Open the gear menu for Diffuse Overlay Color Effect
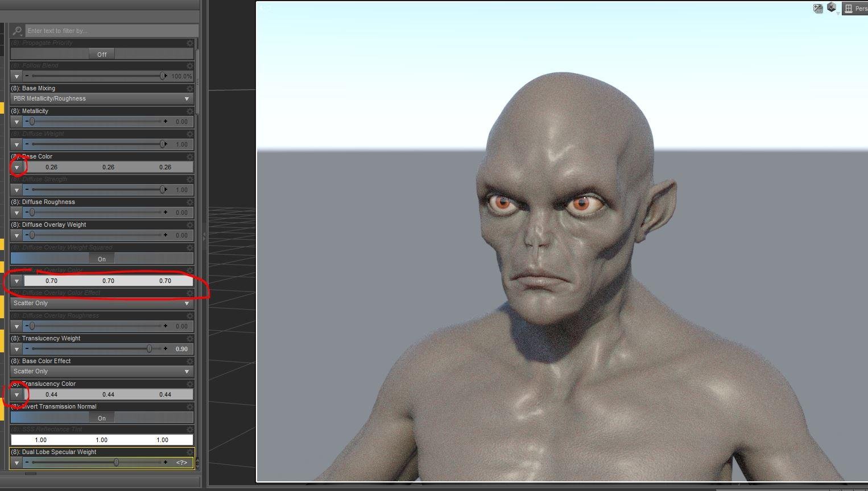868x491 pixels. pos(190,293)
